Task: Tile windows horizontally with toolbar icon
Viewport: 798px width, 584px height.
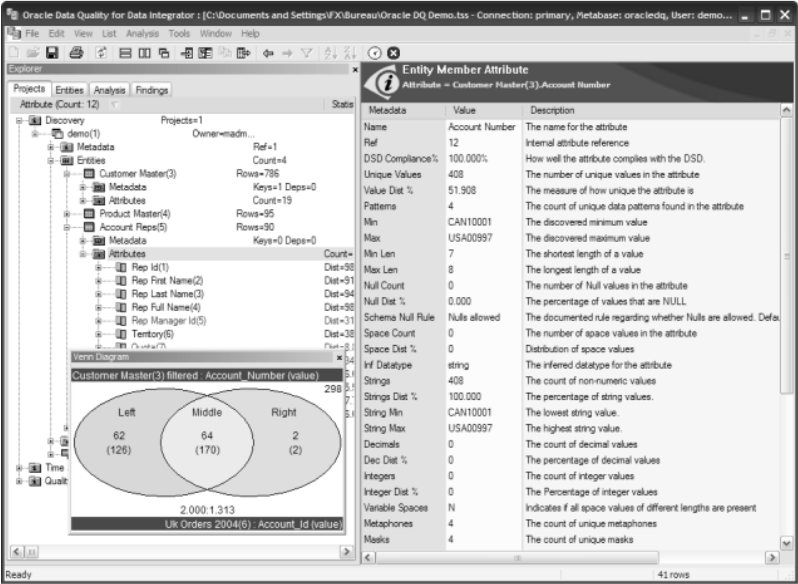Action: pos(125,53)
